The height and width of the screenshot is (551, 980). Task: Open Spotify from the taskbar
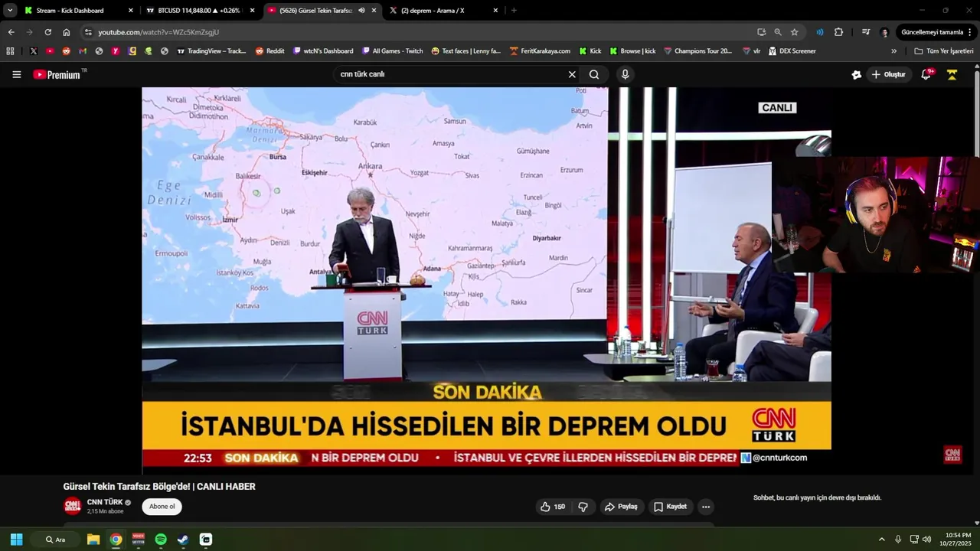(x=161, y=540)
